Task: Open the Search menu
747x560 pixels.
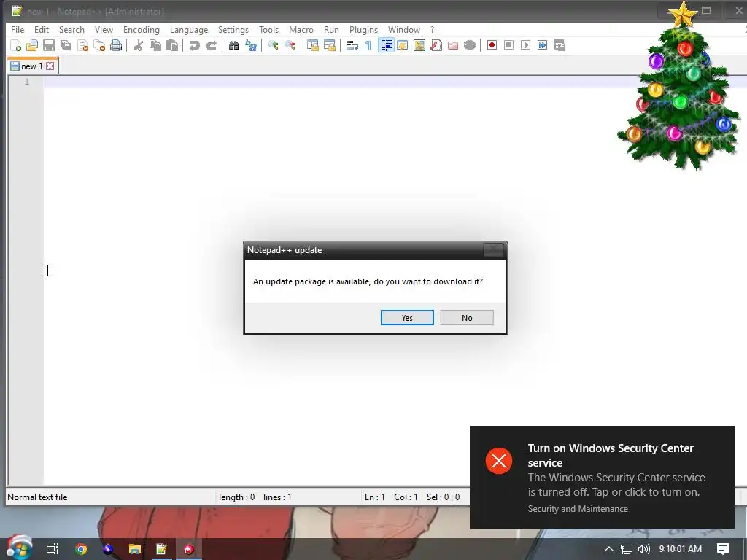Action: pyautogui.click(x=71, y=29)
